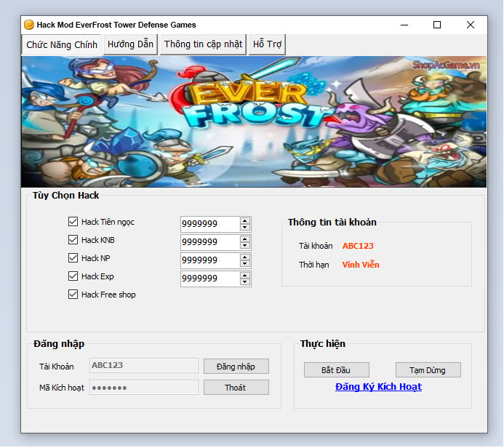
Task: Open the Thông tin cập nhật tab
Action: coord(203,44)
